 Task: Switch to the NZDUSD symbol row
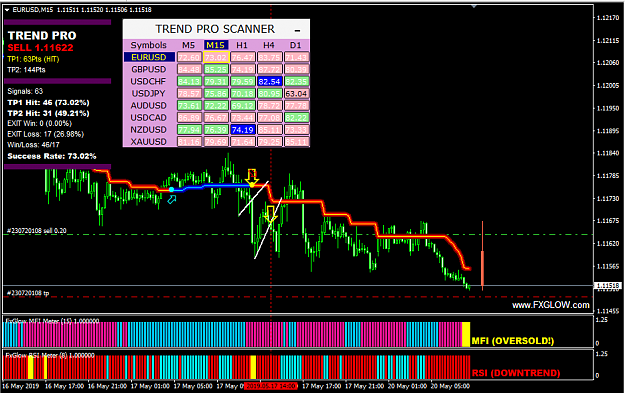click(x=149, y=130)
